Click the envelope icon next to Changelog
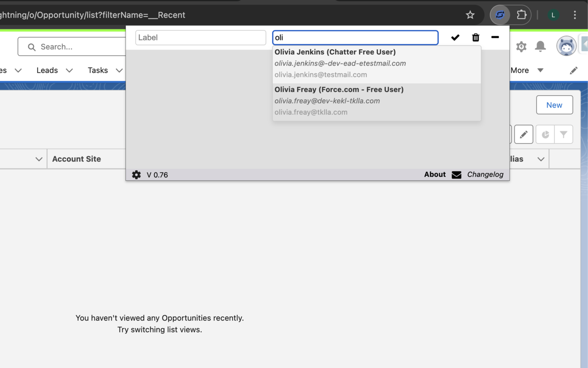 click(x=456, y=174)
